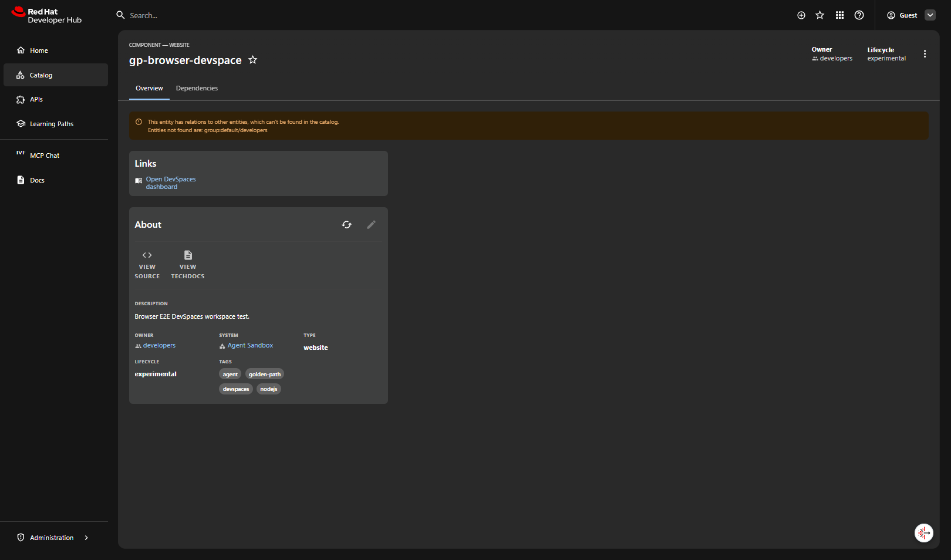Open starred items from the header star icon
The height and width of the screenshot is (560, 951).
coord(820,15)
